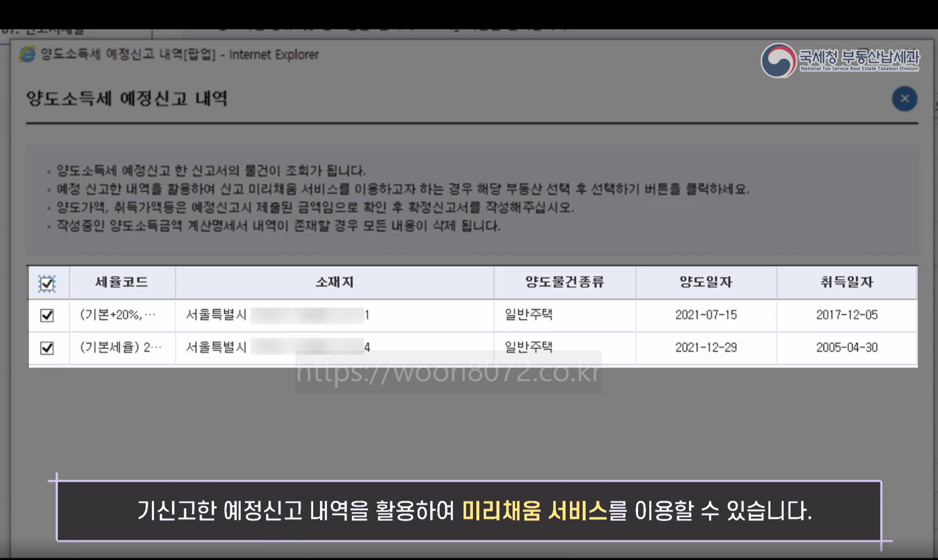
Task: Uncheck the row with 양도일자 2021-07-15
Action: 47,315
